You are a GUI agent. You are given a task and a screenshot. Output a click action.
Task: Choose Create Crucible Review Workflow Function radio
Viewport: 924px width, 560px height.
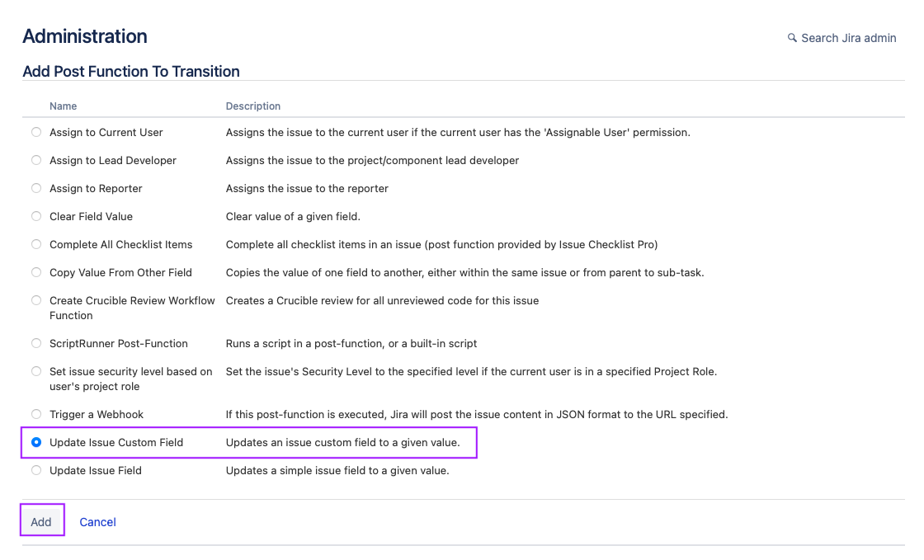36,300
